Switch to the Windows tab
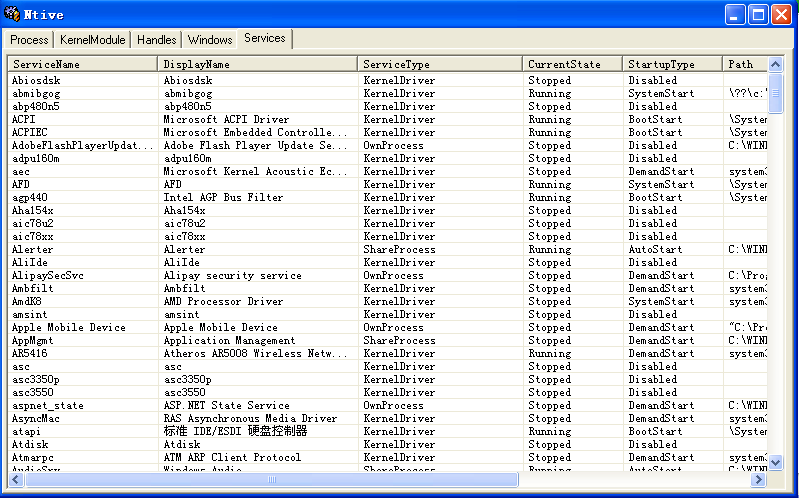This screenshot has height=498, width=799. tap(209, 40)
